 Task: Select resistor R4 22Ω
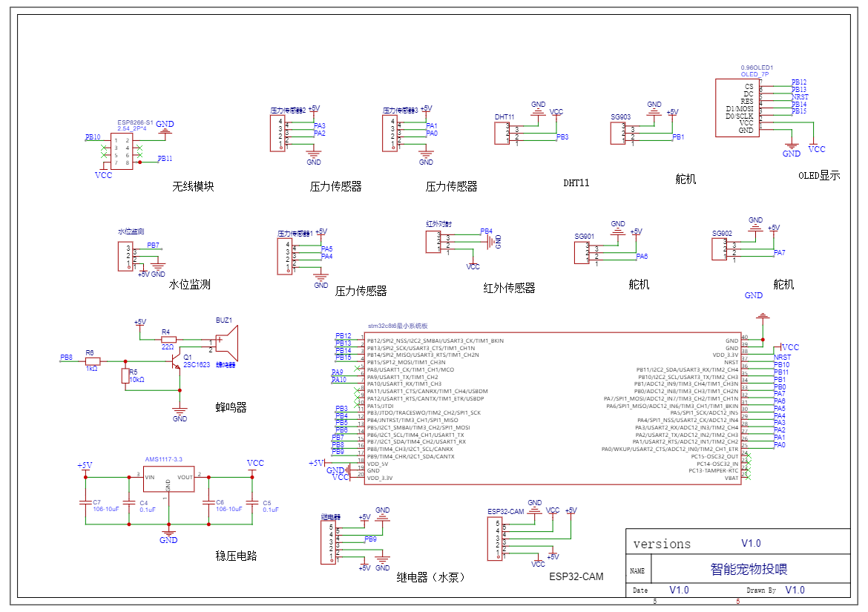click(168, 339)
